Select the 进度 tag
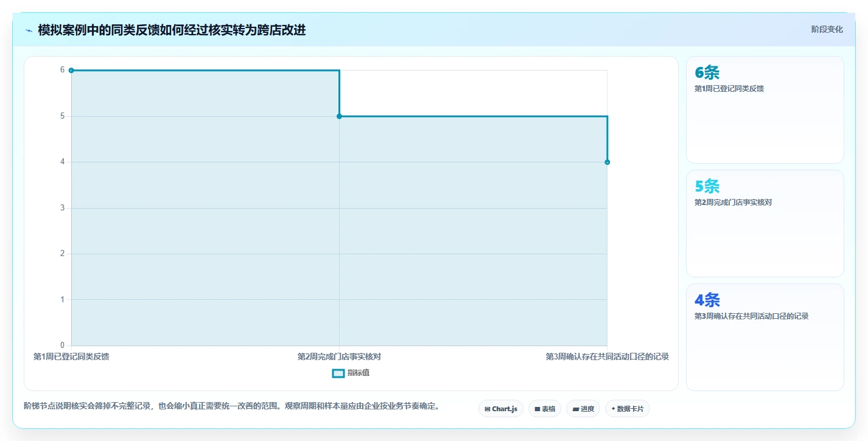The width and height of the screenshot is (868, 441). tap(583, 409)
